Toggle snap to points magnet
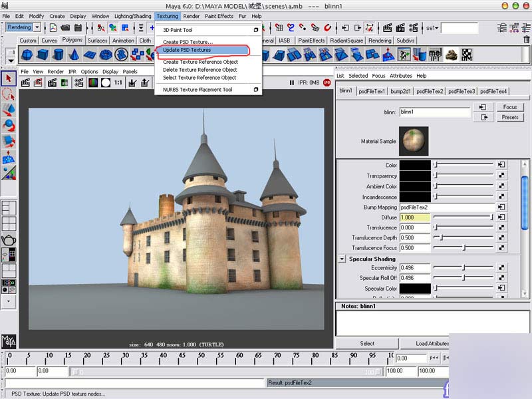532x399 pixels. (303, 28)
